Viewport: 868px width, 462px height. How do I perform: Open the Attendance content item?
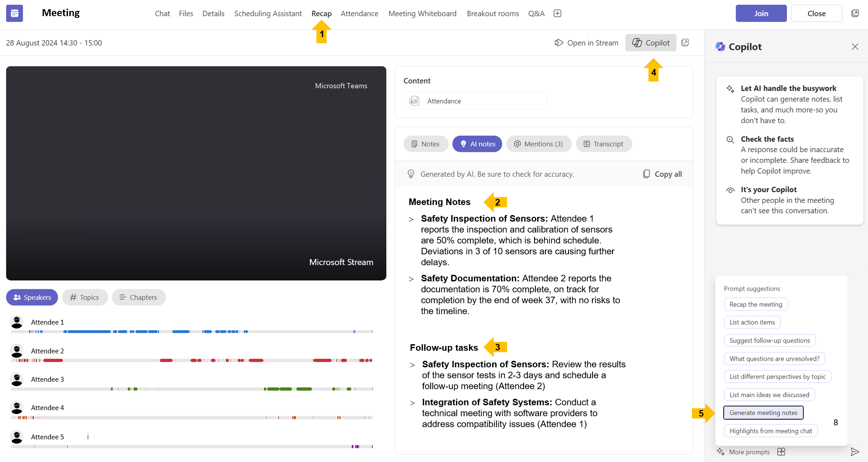pyautogui.click(x=475, y=101)
